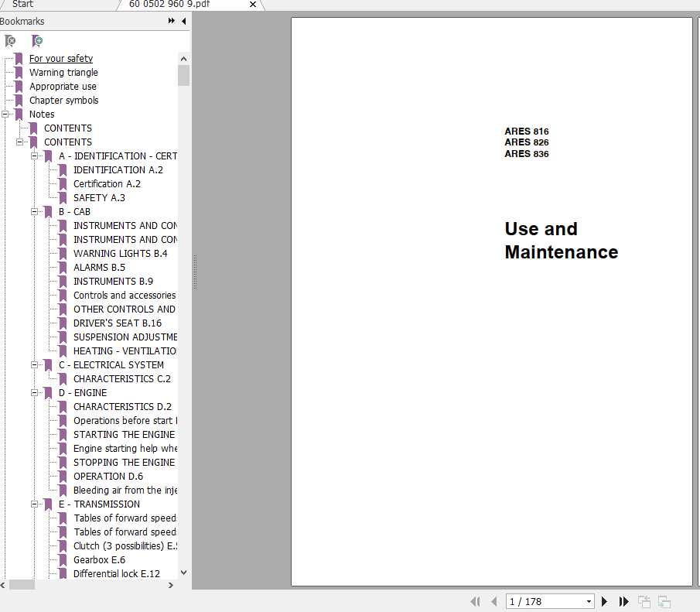The height and width of the screenshot is (612, 700).
Task: Collapse the second CONTENTS bookmark node
Action: point(19,142)
